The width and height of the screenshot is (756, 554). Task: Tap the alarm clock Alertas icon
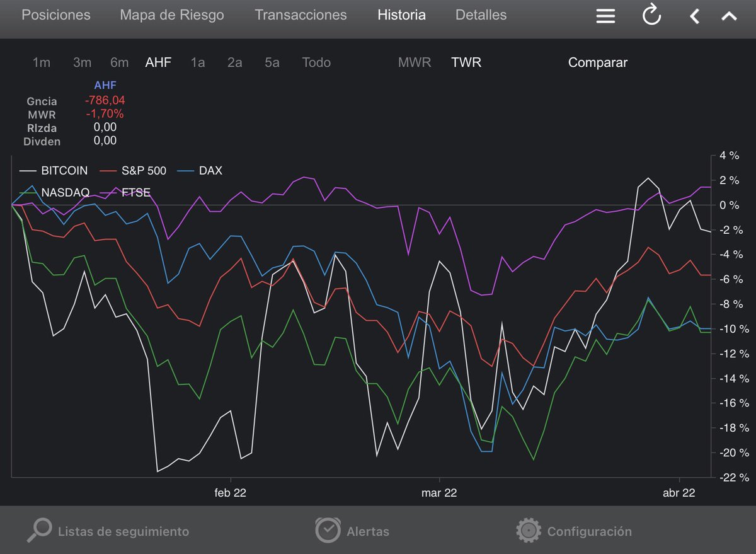tap(328, 530)
